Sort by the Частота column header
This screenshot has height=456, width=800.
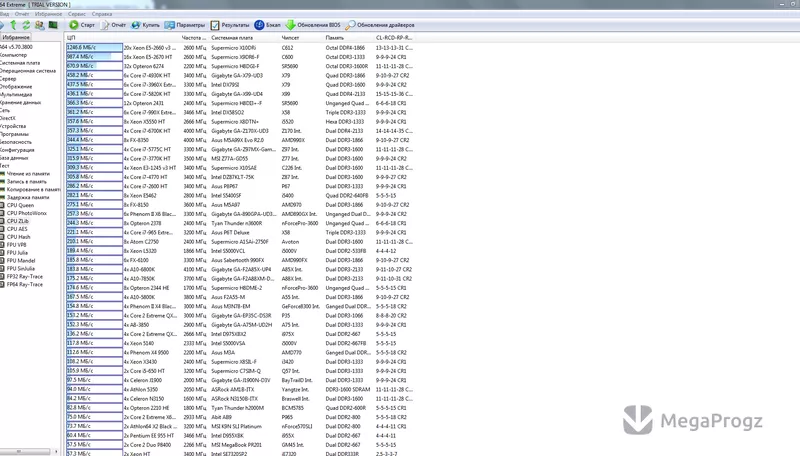[x=194, y=38]
